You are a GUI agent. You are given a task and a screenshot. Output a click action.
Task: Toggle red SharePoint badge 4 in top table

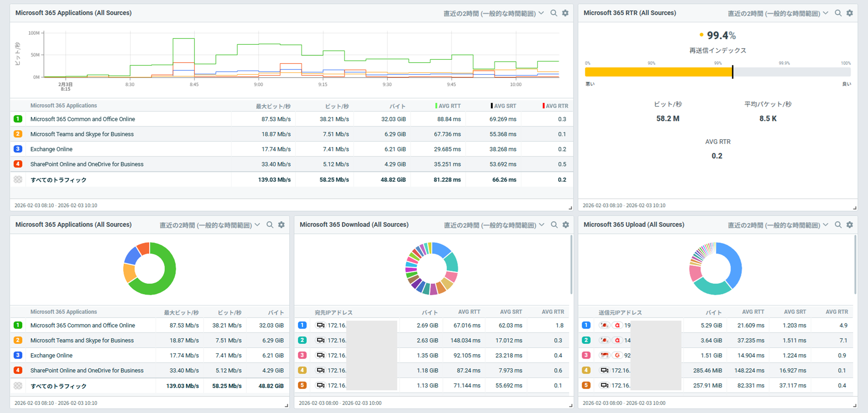18,164
